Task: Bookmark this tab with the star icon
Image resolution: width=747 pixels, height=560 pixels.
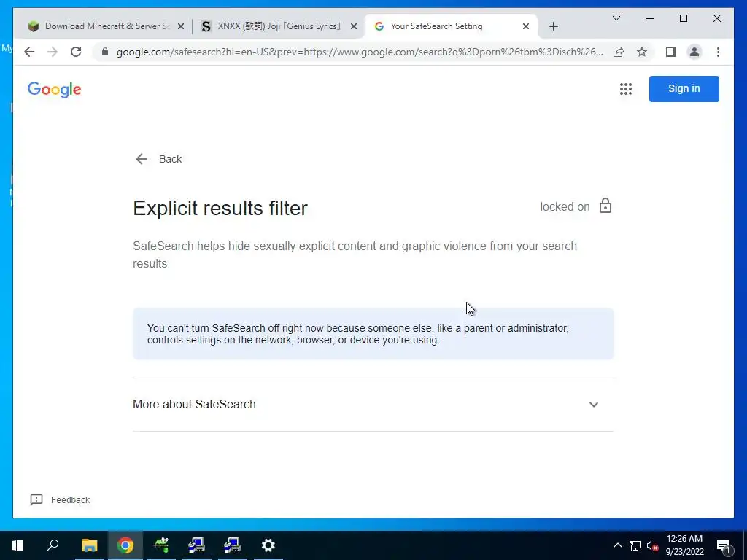Action: coord(642,52)
